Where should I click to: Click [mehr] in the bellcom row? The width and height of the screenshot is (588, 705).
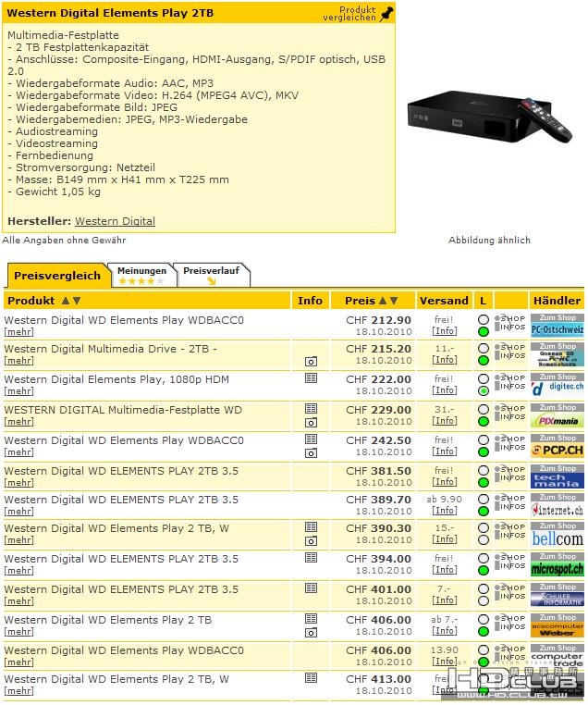(18, 540)
